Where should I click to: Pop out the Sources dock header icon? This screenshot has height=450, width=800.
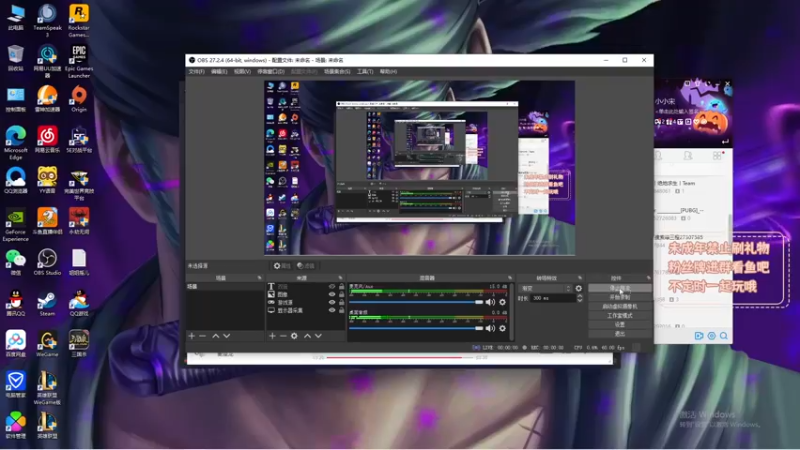pos(340,278)
